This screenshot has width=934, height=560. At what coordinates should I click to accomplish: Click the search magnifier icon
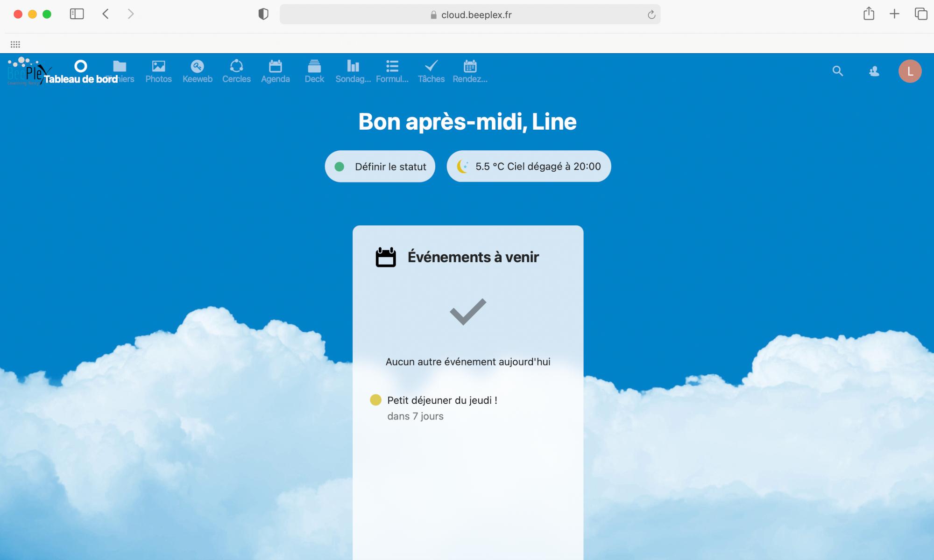tap(838, 71)
